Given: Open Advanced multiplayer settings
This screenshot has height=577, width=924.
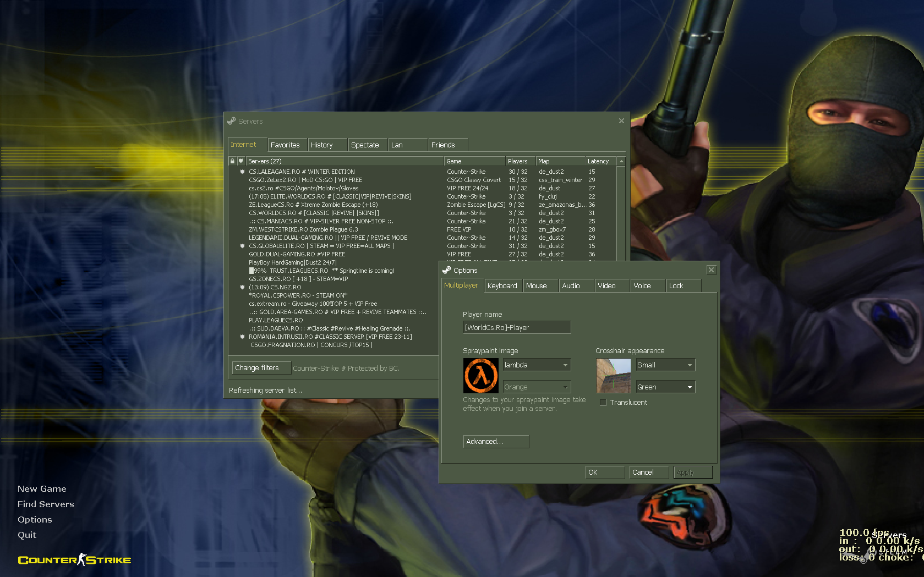Looking at the screenshot, I should (495, 441).
